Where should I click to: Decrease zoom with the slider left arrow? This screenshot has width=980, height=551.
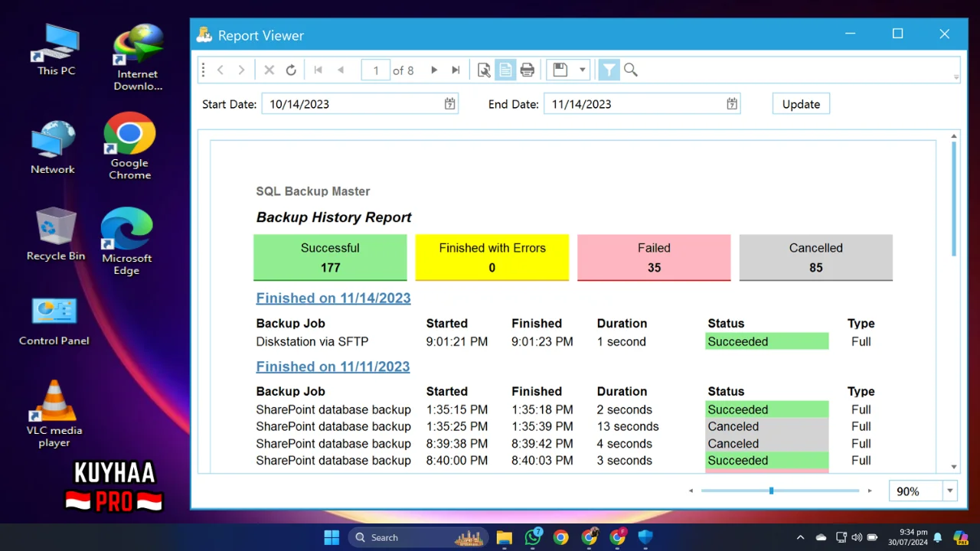pyautogui.click(x=691, y=491)
